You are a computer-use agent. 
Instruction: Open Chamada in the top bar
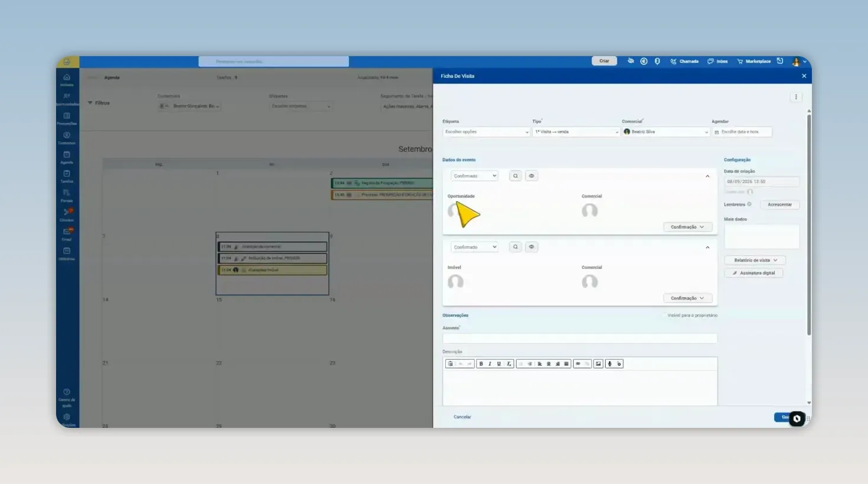click(684, 61)
